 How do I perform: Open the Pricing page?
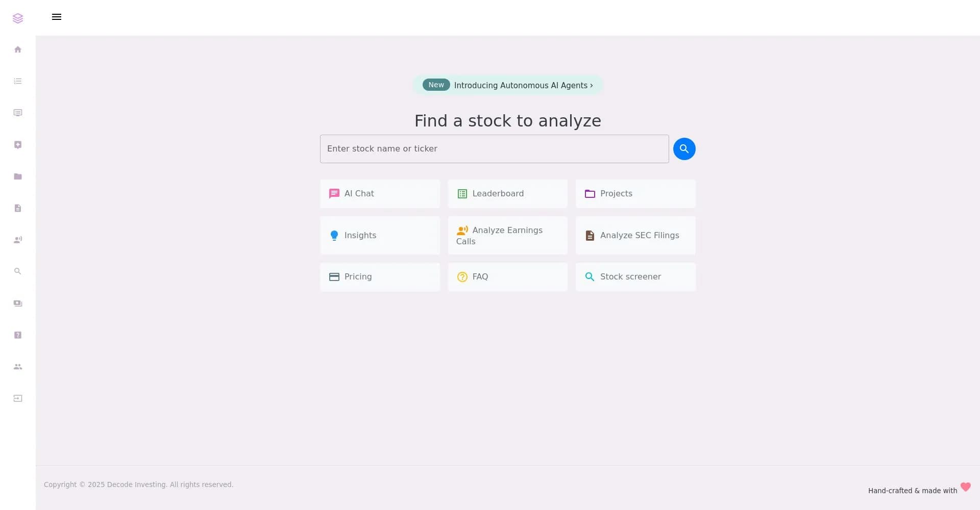380,276
